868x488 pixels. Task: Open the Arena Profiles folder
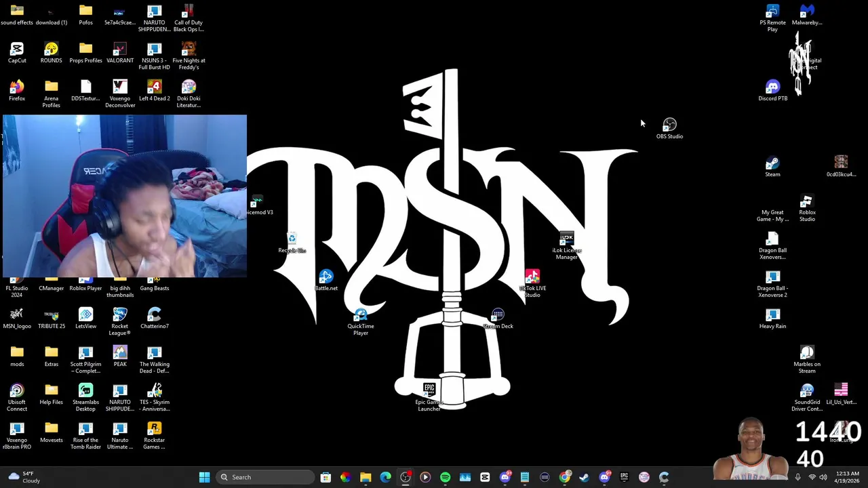click(52, 94)
